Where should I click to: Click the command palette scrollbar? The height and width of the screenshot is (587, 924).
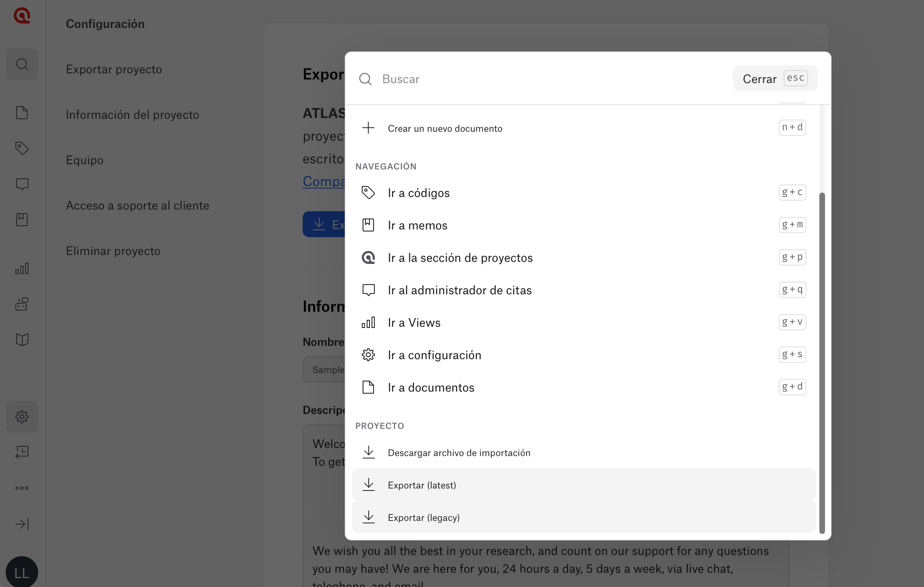[822, 363]
